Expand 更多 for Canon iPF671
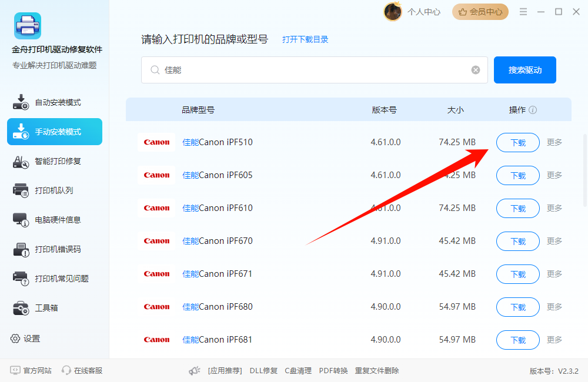 (554, 274)
